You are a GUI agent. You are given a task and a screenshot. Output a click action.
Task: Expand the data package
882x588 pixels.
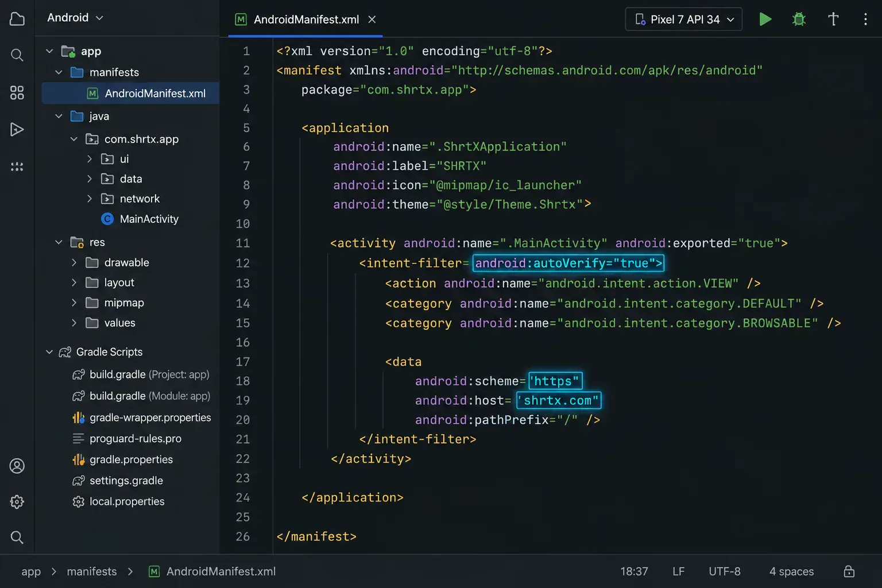[89, 179]
